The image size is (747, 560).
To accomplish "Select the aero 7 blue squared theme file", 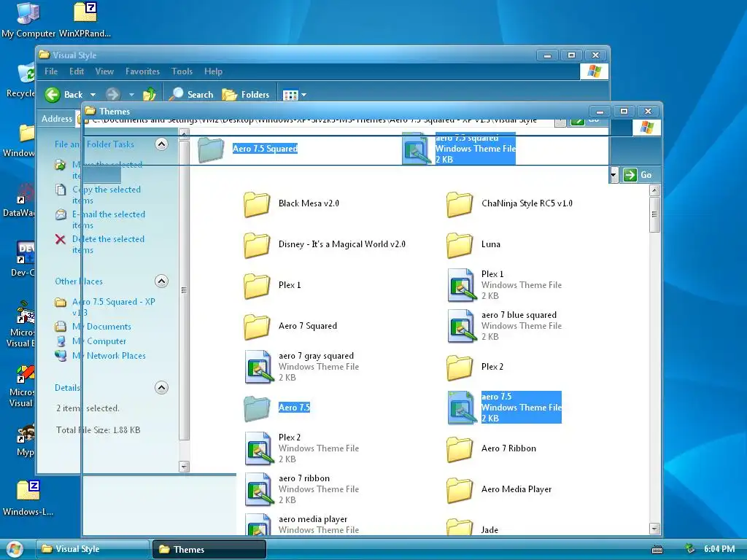I will [x=505, y=326].
